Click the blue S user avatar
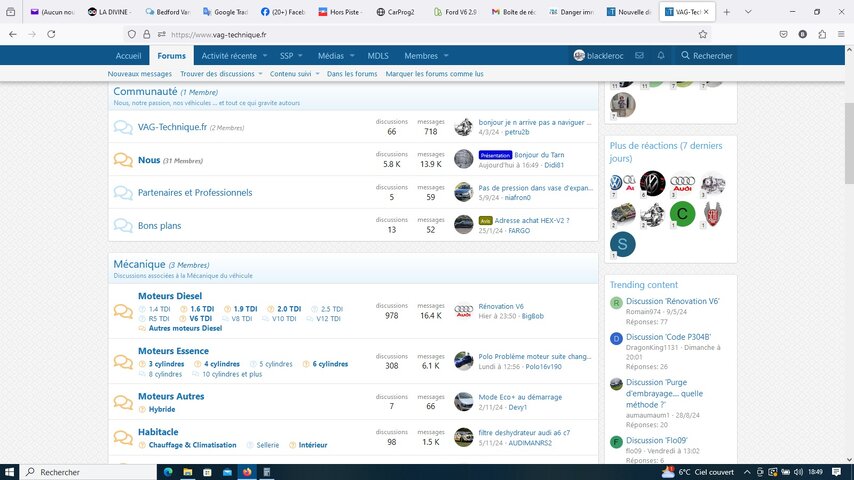854x480 pixels. coord(623,244)
